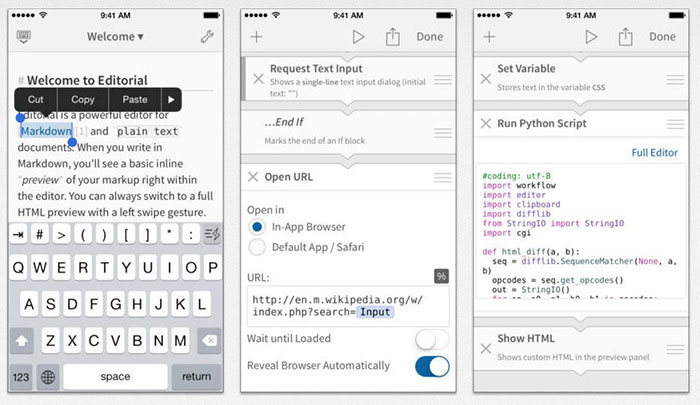
Task: Grab reorder handle of End If action
Action: point(442,133)
